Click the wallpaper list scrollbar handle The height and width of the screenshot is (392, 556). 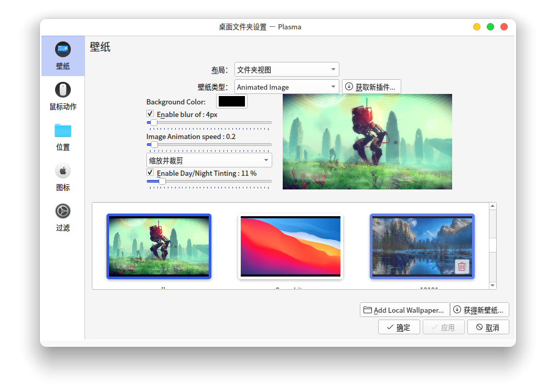click(x=493, y=245)
